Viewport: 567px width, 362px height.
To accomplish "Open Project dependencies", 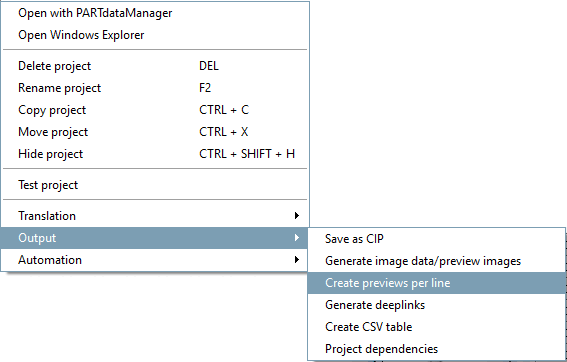I will [x=436, y=349].
